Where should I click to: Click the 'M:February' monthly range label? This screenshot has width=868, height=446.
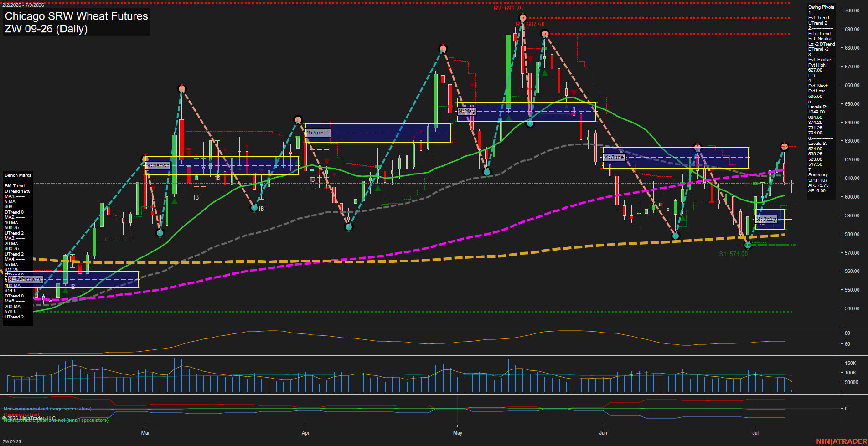pyautogui.click(x=26, y=279)
